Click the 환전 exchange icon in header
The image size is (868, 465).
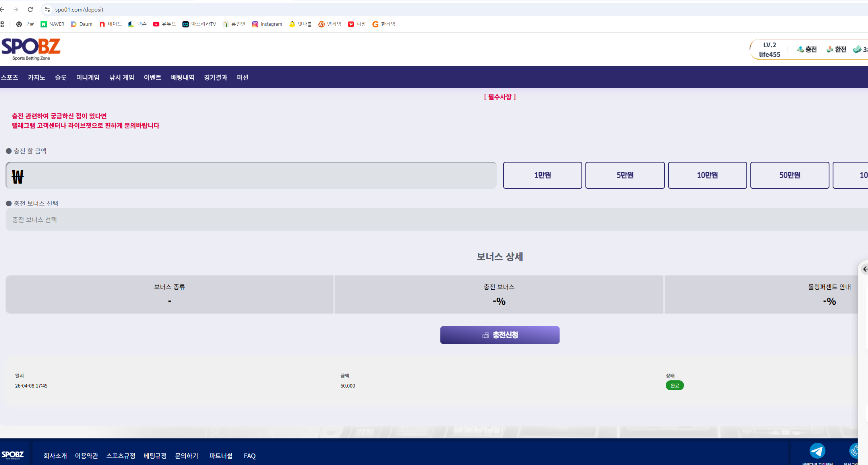coord(830,49)
